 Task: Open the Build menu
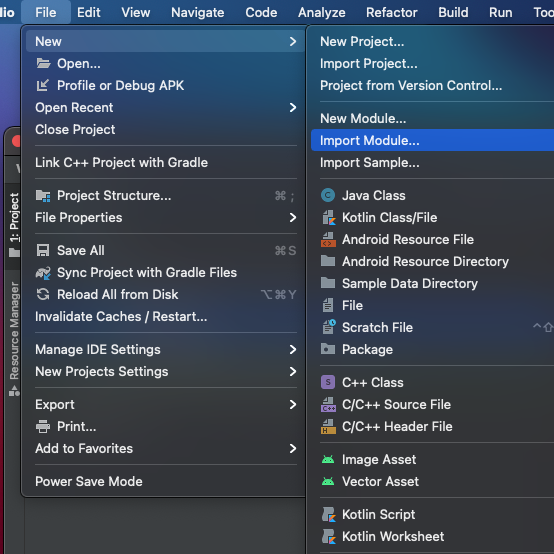click(453, 13)
